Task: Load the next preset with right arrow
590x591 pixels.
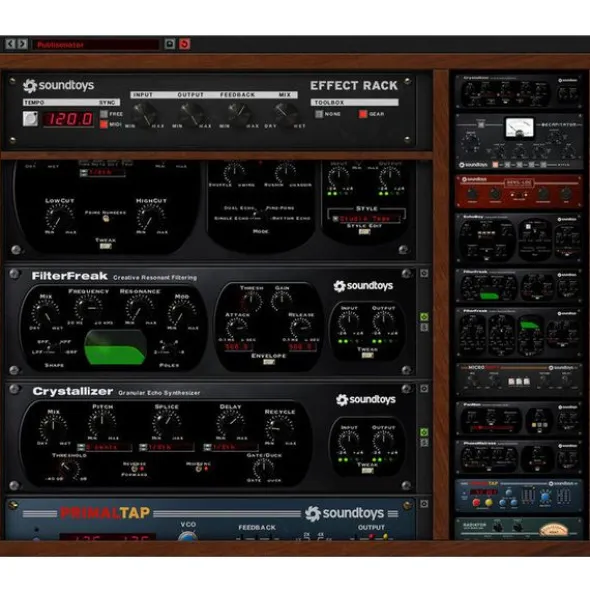Action: [x=22, y=44]
